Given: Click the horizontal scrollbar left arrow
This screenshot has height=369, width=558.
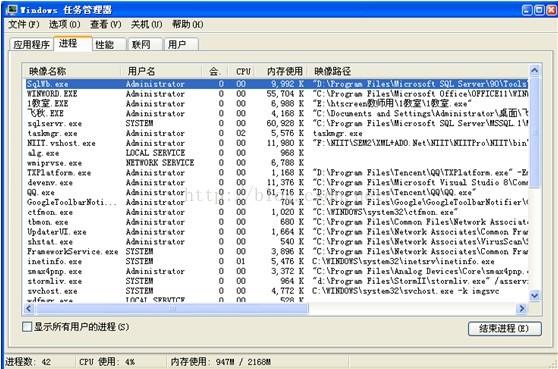Looking at the screenshot, I should (x=29, y=309).
